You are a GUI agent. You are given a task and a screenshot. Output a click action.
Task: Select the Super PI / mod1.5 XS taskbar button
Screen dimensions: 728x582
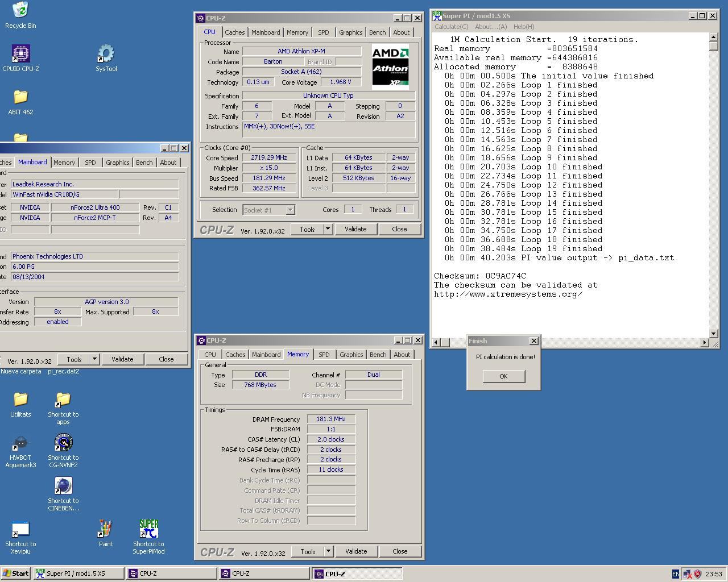coord(78,573)
